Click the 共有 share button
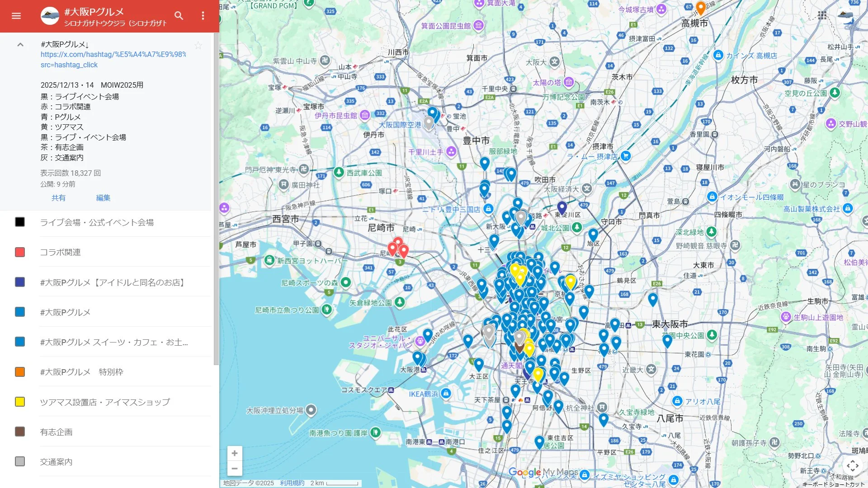The image size is (868, 488). point(58,198)
